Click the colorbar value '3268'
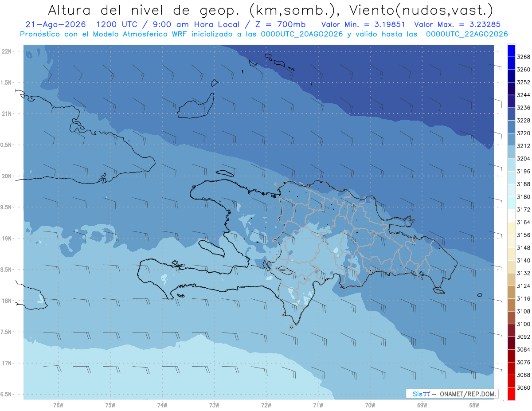Viewport: 532px width, 411px height. (x=524, y=57)
